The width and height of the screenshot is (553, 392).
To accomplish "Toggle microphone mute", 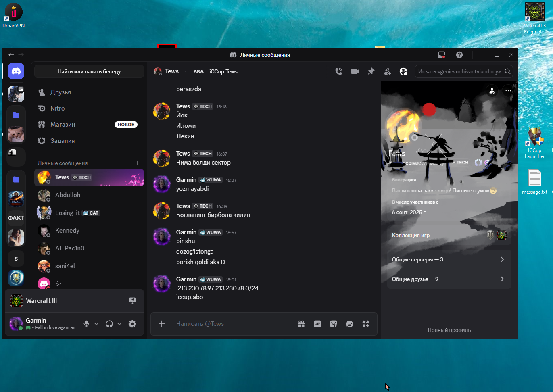I will 86,324.
